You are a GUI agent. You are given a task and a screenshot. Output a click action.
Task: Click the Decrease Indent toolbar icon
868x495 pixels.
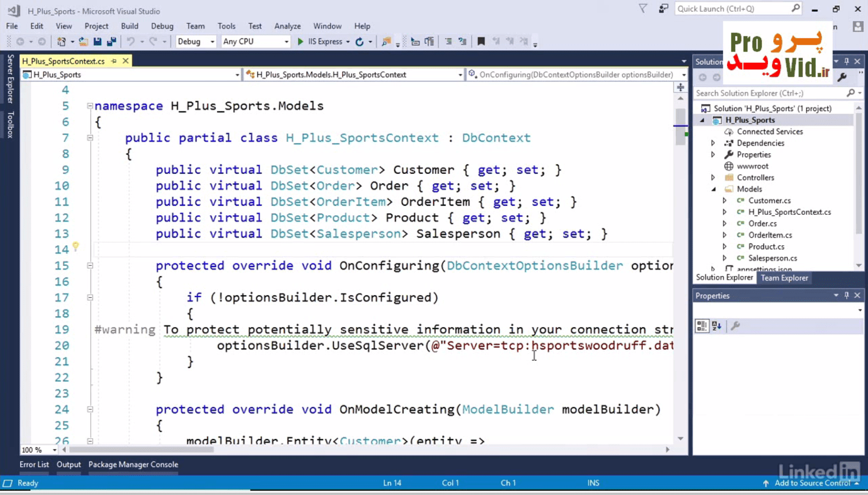coord(415,41)
